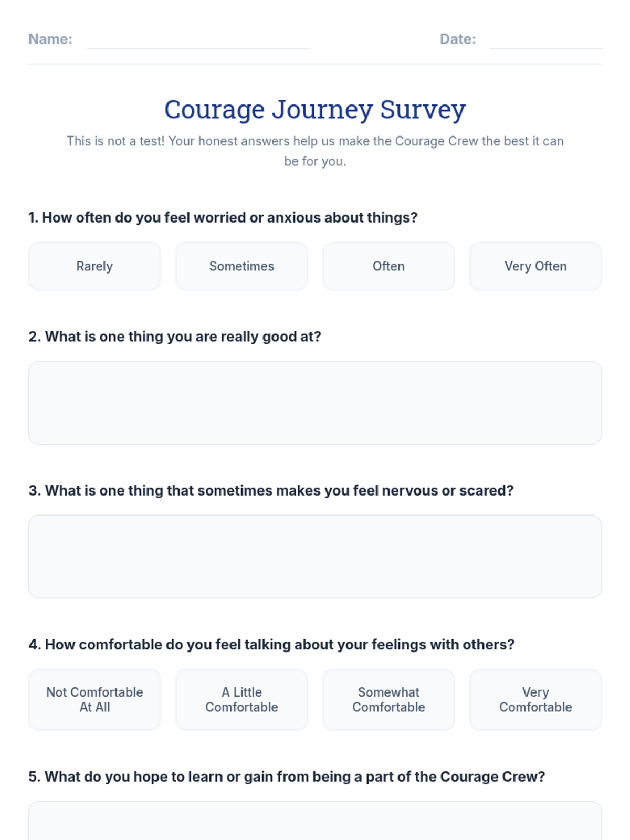Click the Courage Crew hopes answer box
The image size is (630, 840).
tap(315, 821)
